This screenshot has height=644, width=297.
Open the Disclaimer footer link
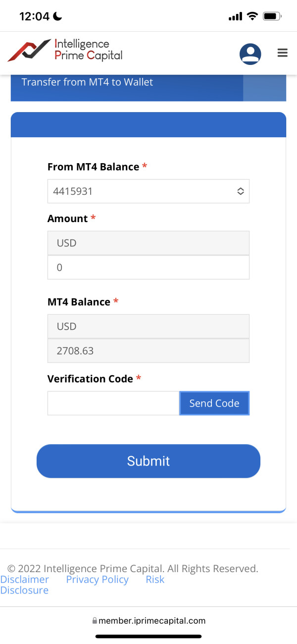pos(25,580)
